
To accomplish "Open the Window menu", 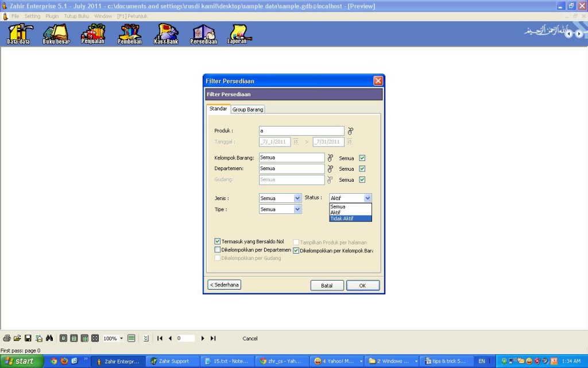I will [x=103, y=16].
